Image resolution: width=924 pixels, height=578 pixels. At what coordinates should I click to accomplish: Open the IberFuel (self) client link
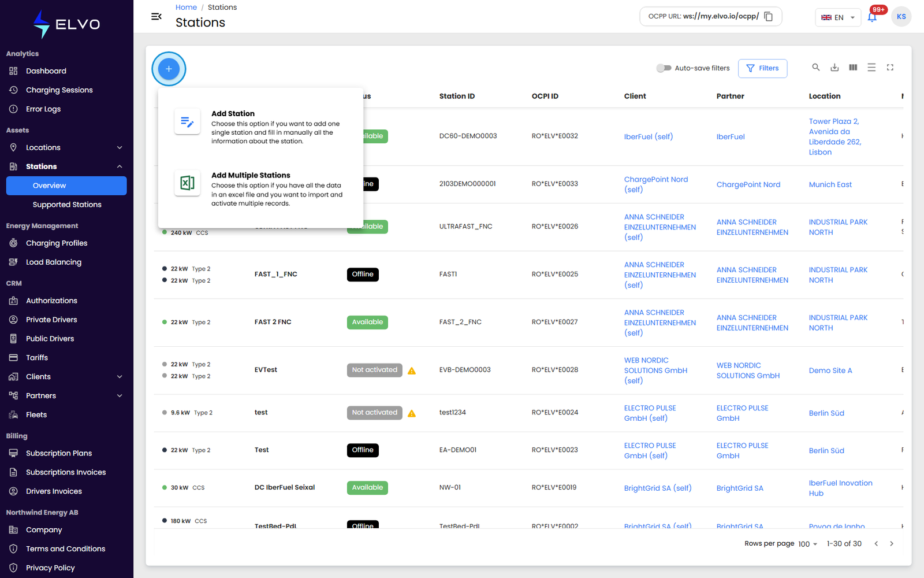[x=648, y=137]
